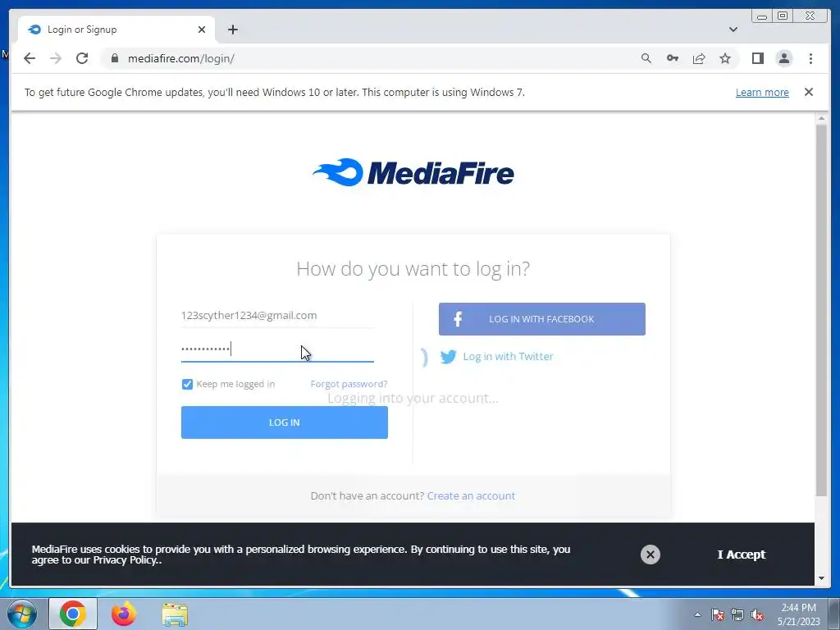This screenshot has width=840, height=630.
Task: Choose LOG IN WITH FACEBOOK
Action: [541, 319]
